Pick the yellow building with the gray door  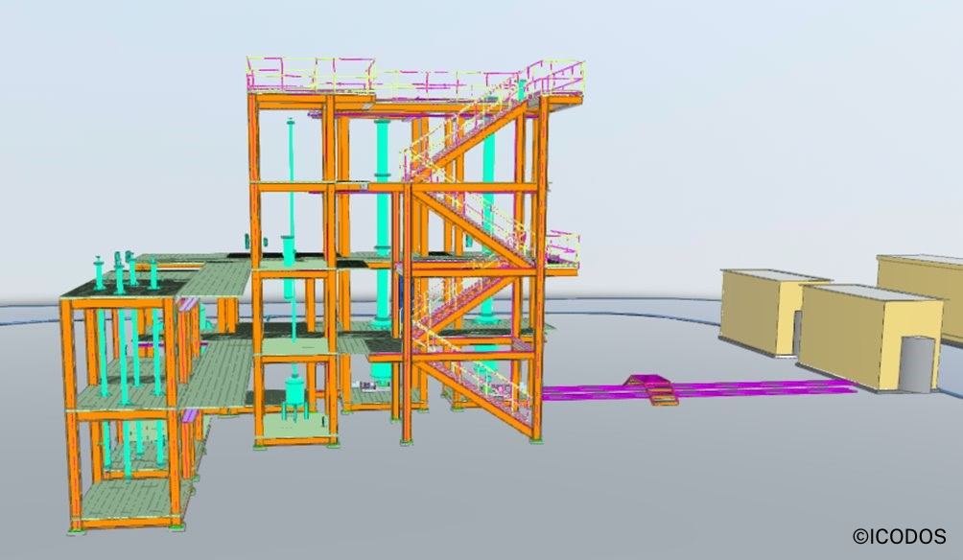point(870,337)
